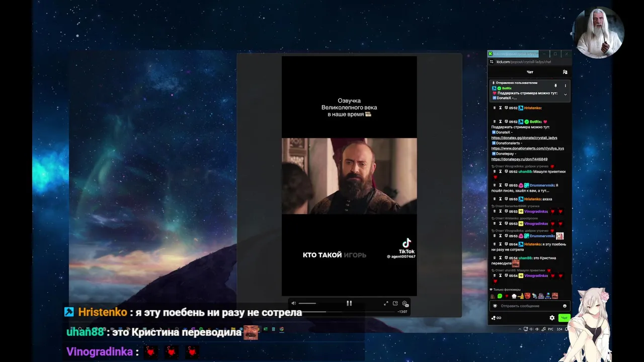Click the "Только фолловеры" chat mode label

(507, 290)
